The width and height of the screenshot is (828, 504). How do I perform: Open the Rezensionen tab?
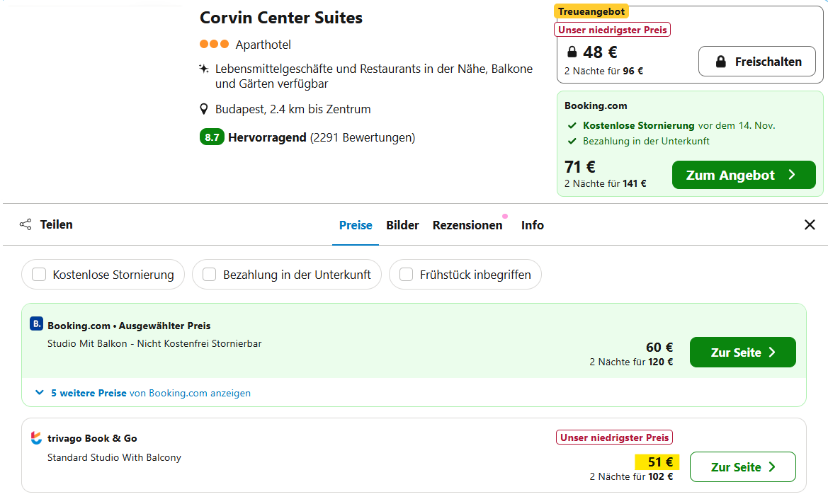[x=467, y=225]
